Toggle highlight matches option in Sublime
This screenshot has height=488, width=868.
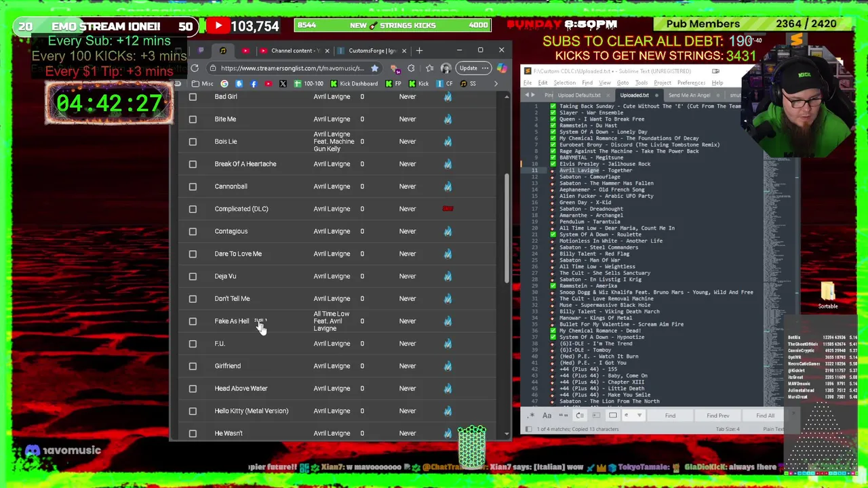613,415
